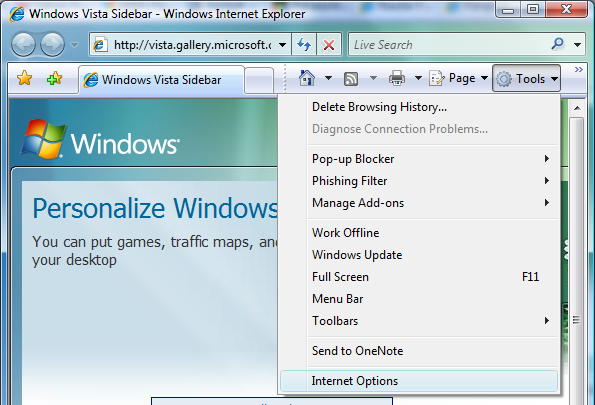Click the page icon in the address bar
The image size is (595, 405).
click(100, 45)
